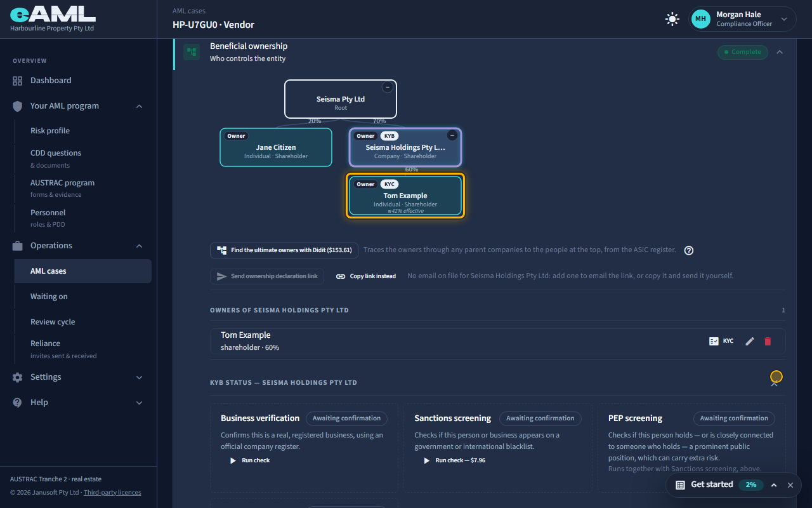Run the Sanctions screening check for $7.96
The width and height of the screenshot is (812, 508).
[454, 460]
